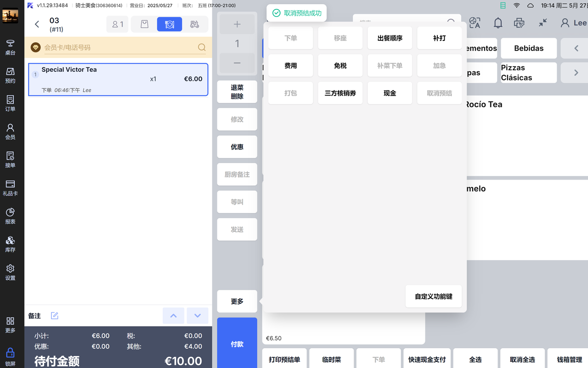Click 快速现金支付 quick cash payment

click(427, 359)
